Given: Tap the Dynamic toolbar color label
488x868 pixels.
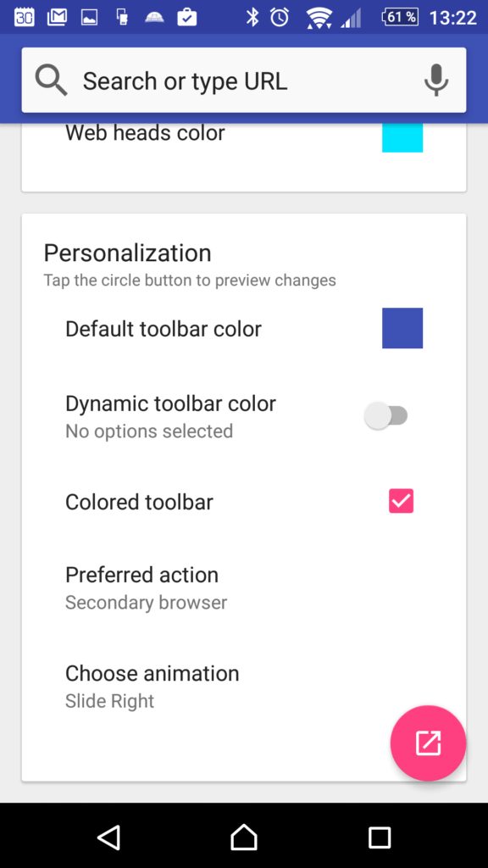Looking at the screenshot, I should pyautogui.click(x=170, y=403).
